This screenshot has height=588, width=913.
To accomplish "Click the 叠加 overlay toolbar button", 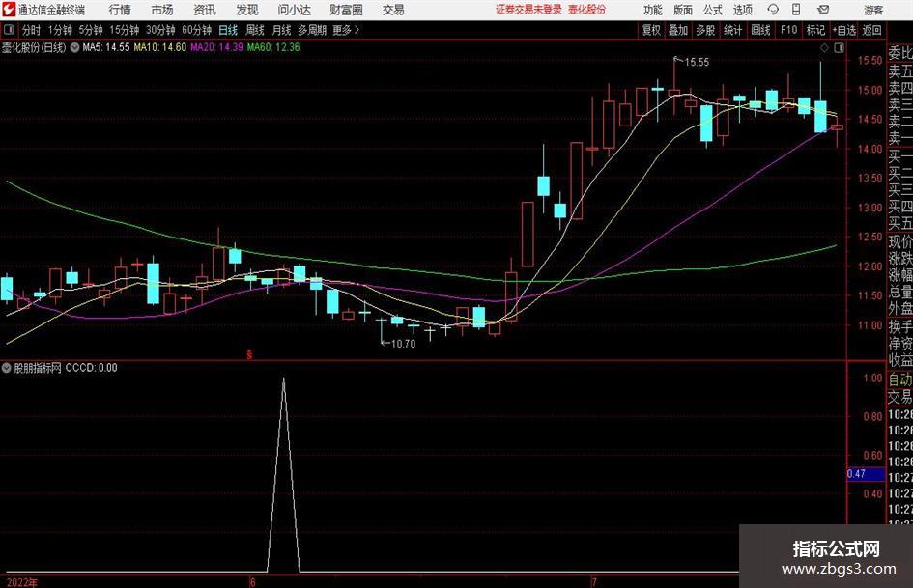I will (x=678, y=30).
